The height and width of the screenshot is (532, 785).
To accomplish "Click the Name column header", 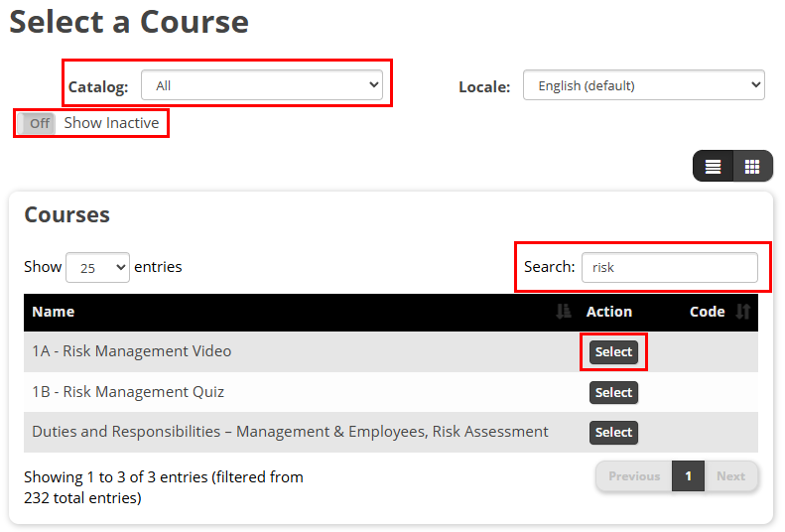I will click(54, 312).
